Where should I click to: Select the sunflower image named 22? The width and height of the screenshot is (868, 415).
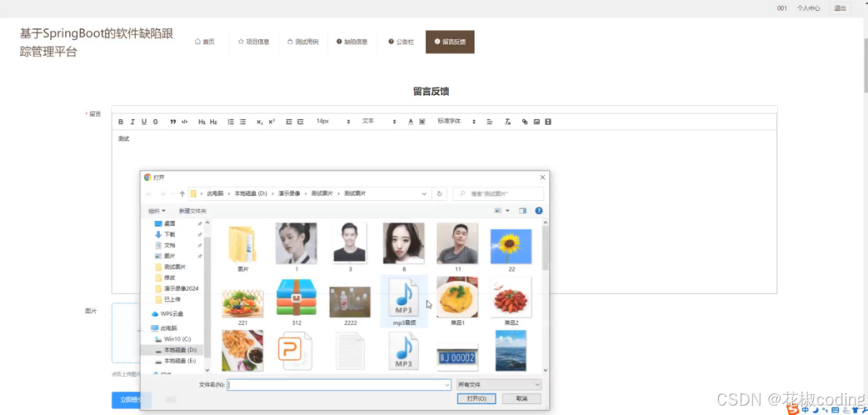click(x=511, y=247)
